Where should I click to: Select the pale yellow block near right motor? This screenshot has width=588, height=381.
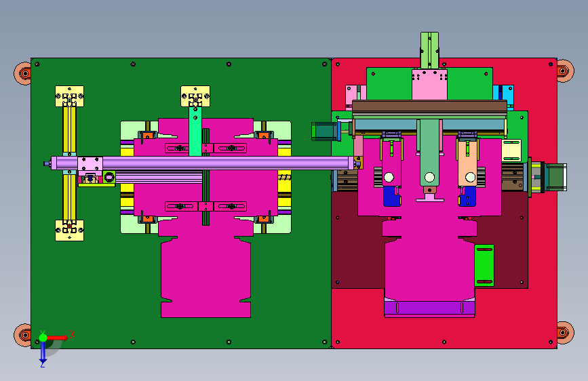(x=511, y=150)
